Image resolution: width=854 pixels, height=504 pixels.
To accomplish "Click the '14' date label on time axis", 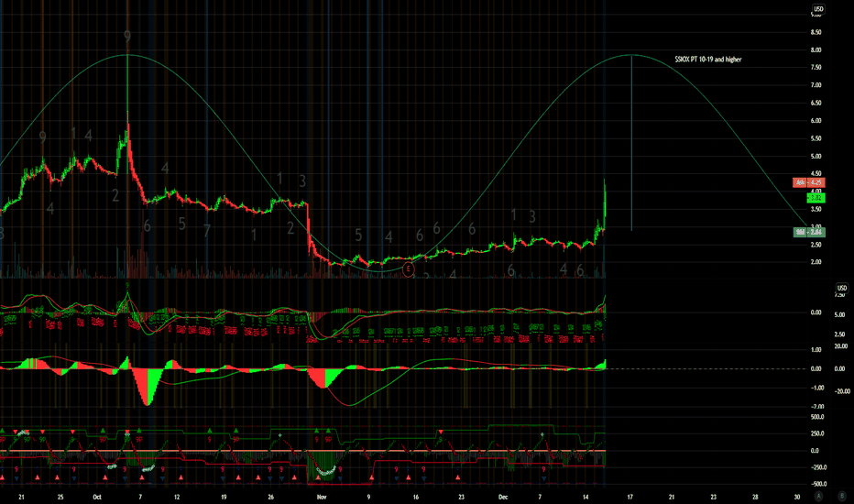I will [586, 497].
